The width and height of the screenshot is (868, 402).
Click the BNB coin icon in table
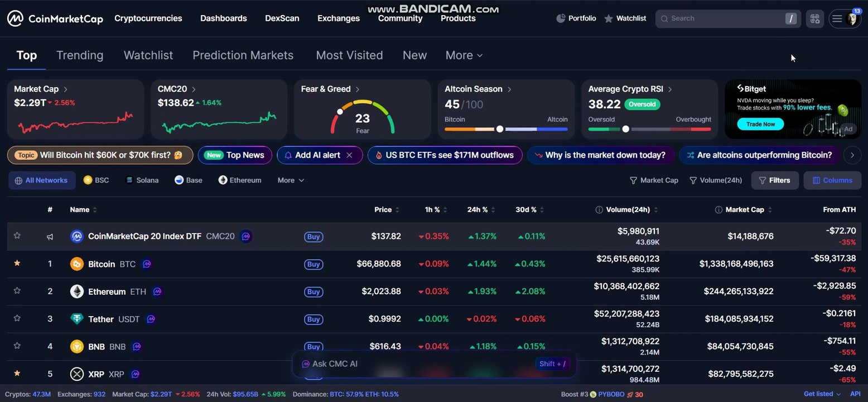point(77,347)
